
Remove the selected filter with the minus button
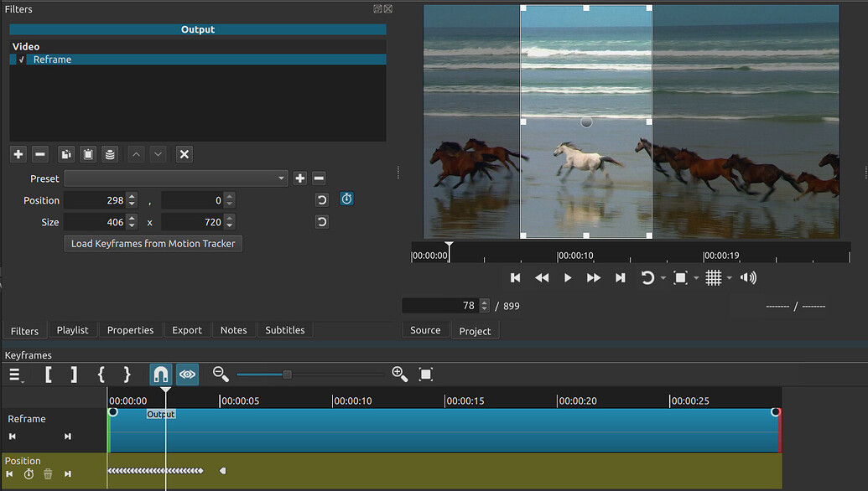click(x=40, y=154)
